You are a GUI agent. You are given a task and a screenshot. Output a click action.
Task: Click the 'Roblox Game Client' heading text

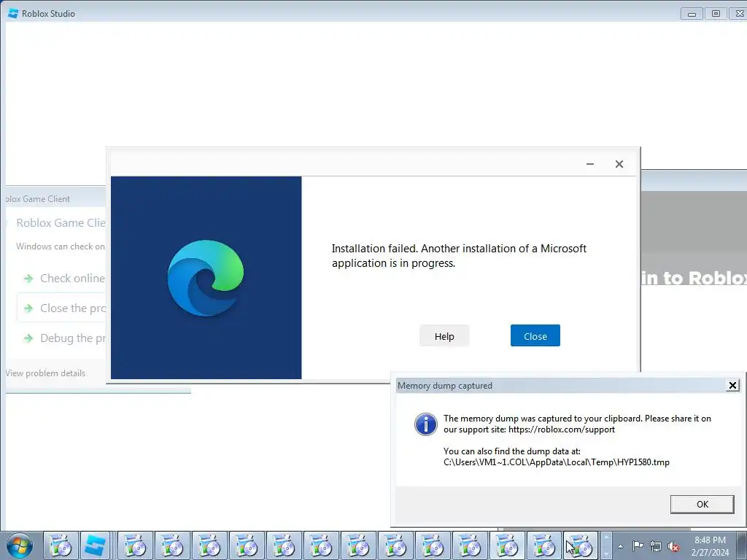point(61,223)
